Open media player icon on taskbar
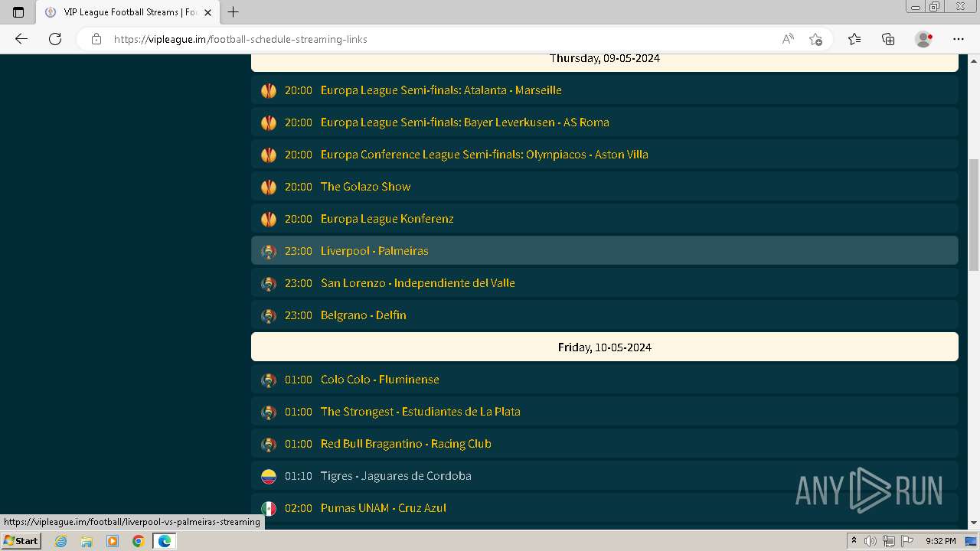This screenshot has width=980, height=551. (113, 541)
